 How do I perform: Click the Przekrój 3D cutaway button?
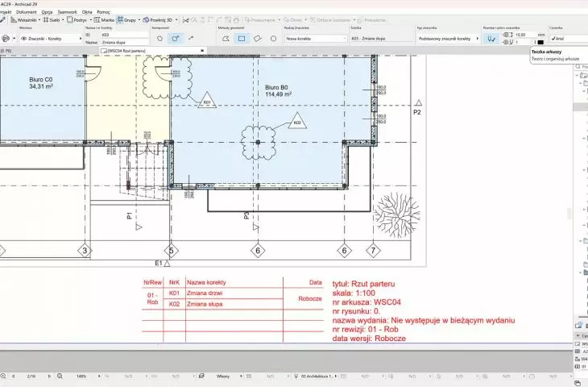click(x=158, y=20)
